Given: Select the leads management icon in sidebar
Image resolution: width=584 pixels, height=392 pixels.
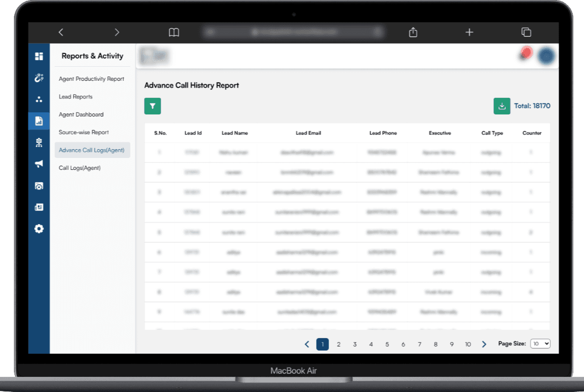Looking at the screenshot, I should [38, 77].
